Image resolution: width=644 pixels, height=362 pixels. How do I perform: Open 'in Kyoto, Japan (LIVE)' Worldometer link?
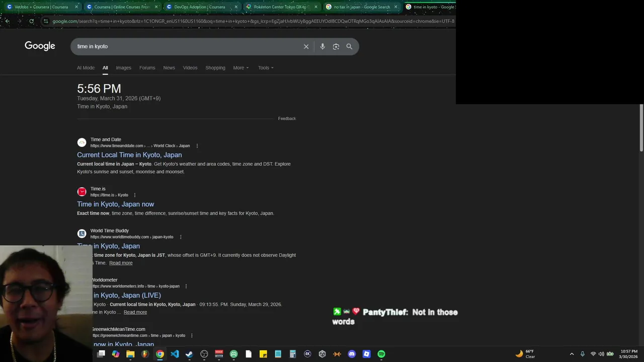click(127, 295)
